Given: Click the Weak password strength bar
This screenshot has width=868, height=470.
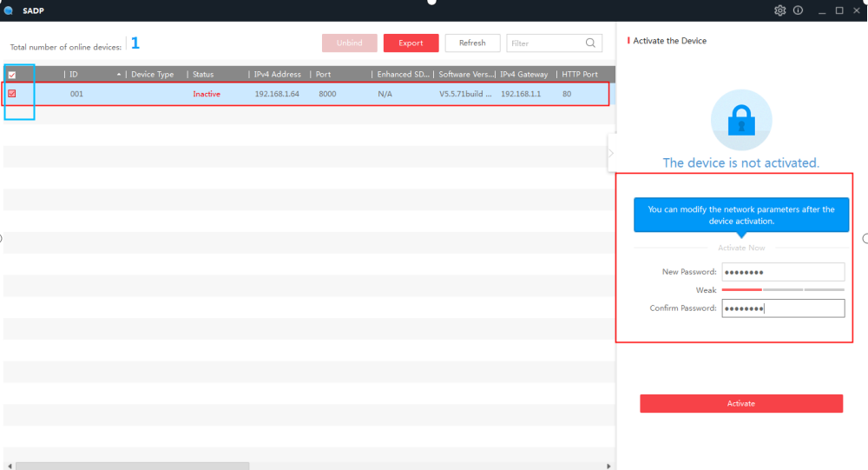Looking at the screenshot, I should coord(783,290).
